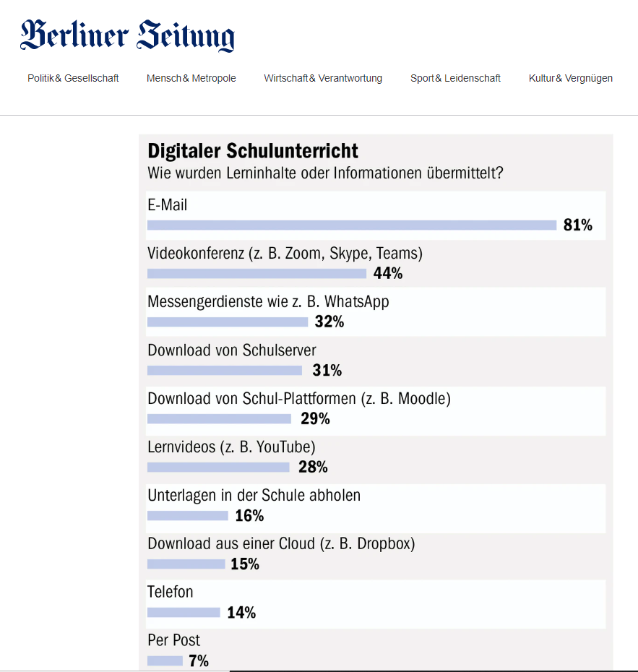Viewport: 638px width, 672px height.
Task: Click the Download von Schul-Plattformen label
Action: pyautogui.click(x=298, y=398)
